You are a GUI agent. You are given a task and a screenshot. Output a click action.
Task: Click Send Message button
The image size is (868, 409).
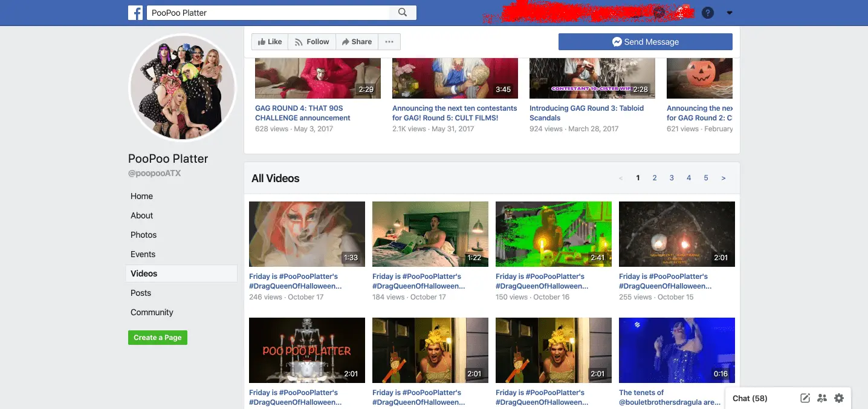645,42
